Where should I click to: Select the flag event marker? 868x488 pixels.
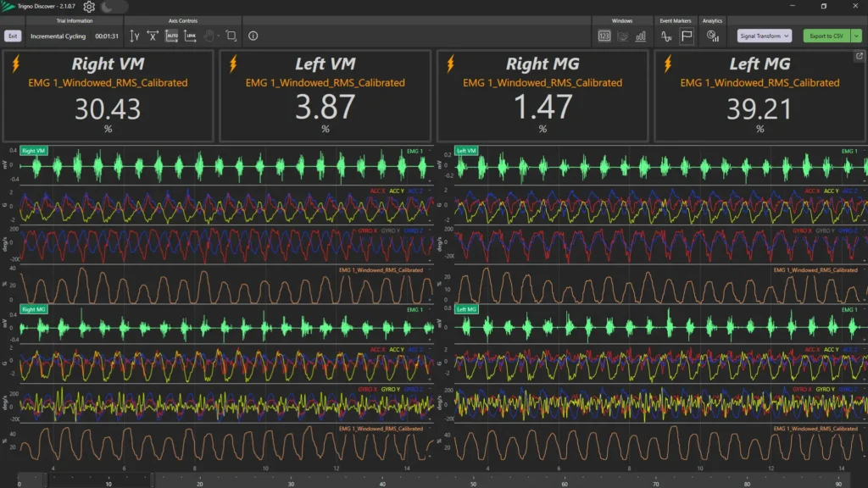click(687, 36)
